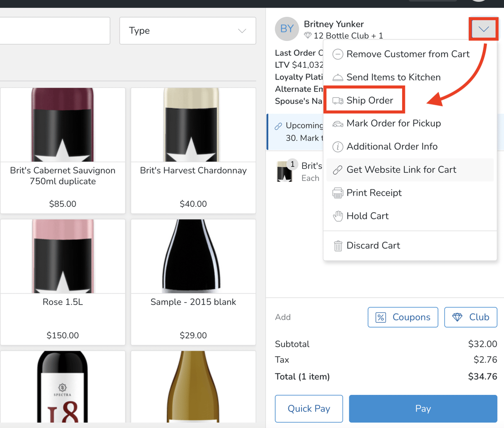Click the info icon for Additional Order Info
Screen dimensions: 504x428
tap(338, 147)
